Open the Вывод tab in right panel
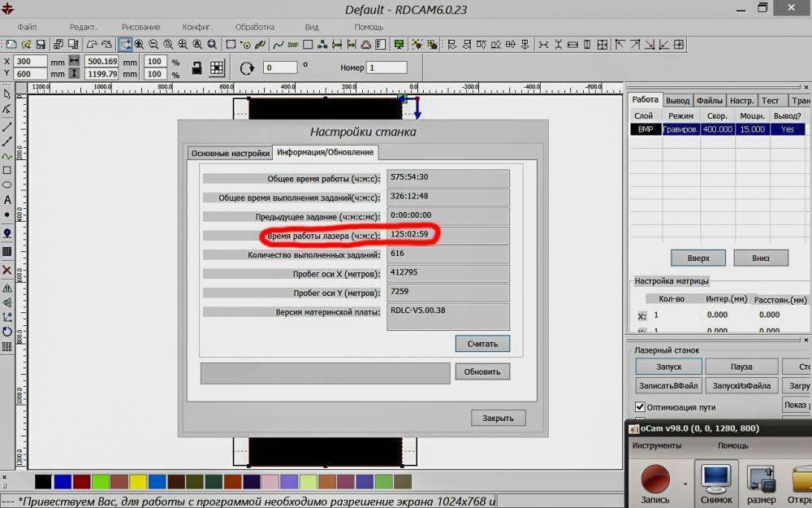 (x=677, y=100)
